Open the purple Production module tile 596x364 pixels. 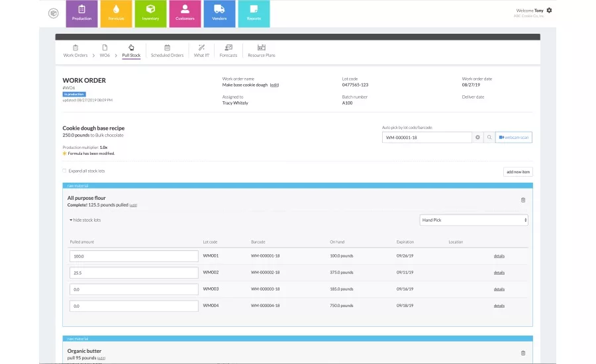(x=81, y=14)
